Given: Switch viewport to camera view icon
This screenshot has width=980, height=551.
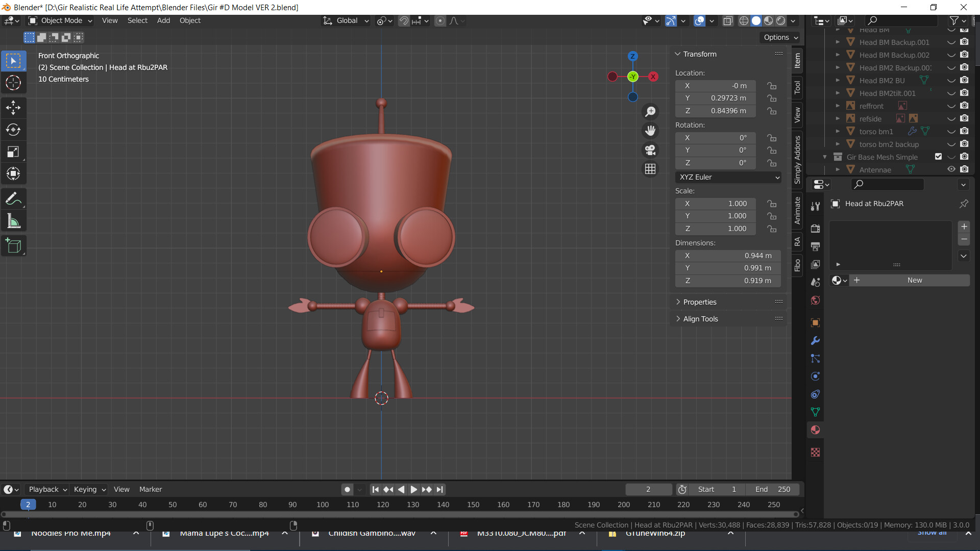Looking at the screenshot, I should click(x=650, y=150).
